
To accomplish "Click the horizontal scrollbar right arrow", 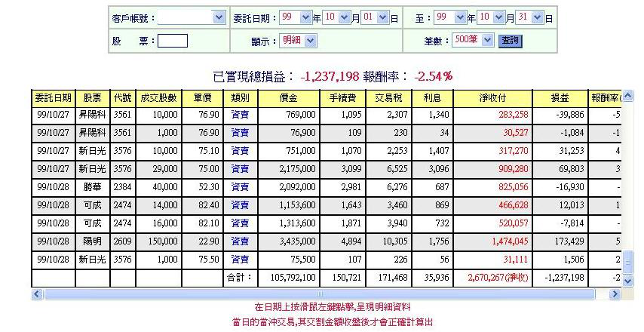I will [615, 294].
